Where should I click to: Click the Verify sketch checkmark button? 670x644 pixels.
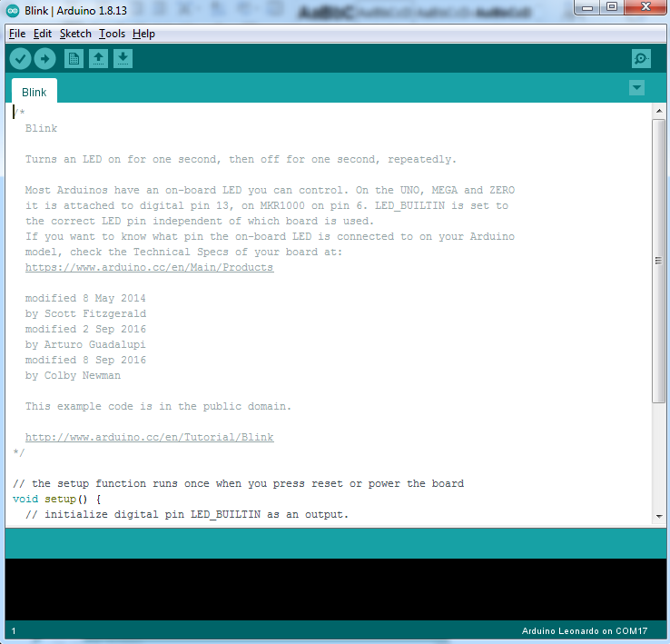(x=20, y=58)
